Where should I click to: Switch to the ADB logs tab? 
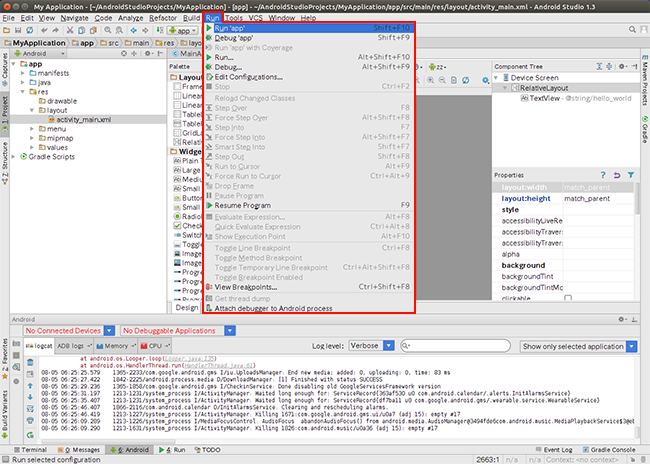tap(74, 346)
